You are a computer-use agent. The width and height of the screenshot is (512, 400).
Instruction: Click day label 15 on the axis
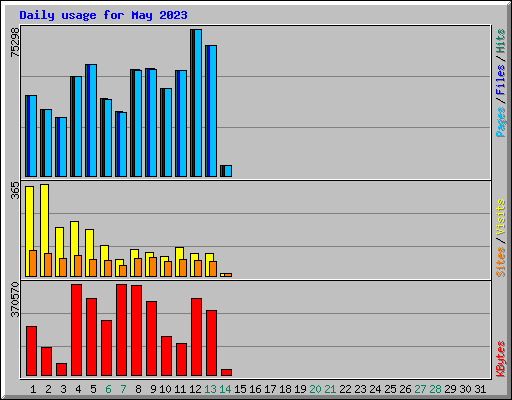point(240,389)
